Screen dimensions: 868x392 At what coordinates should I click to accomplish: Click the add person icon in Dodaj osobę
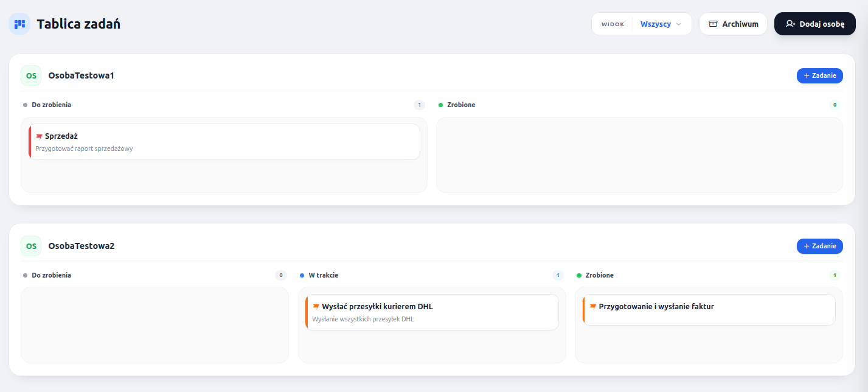pyautogui.click(x=790, y=24)
